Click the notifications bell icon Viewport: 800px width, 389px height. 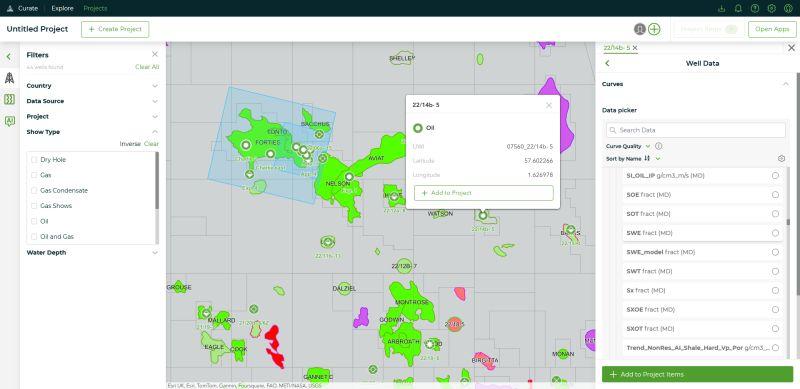(738, 8)
